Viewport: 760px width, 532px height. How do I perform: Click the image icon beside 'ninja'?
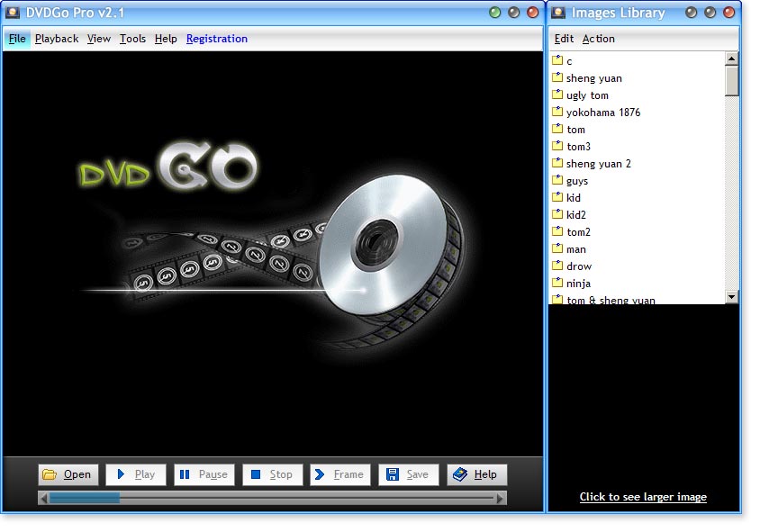(x=557, y=282)
